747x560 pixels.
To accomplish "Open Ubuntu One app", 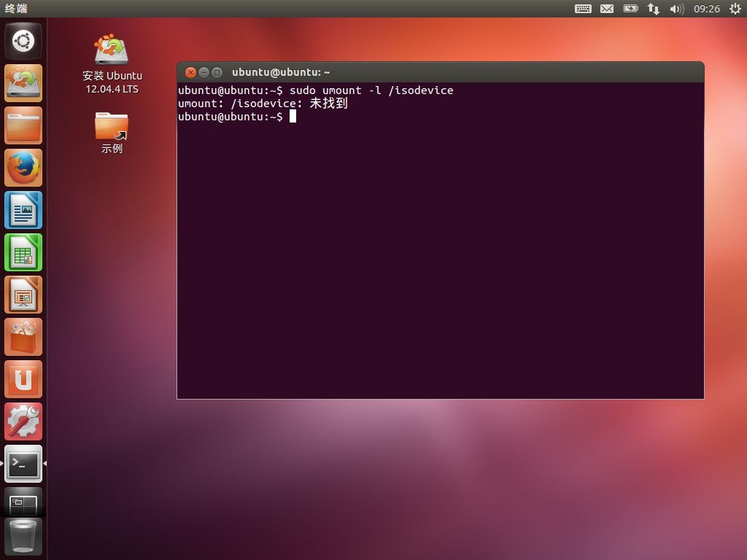I will 23,379.
